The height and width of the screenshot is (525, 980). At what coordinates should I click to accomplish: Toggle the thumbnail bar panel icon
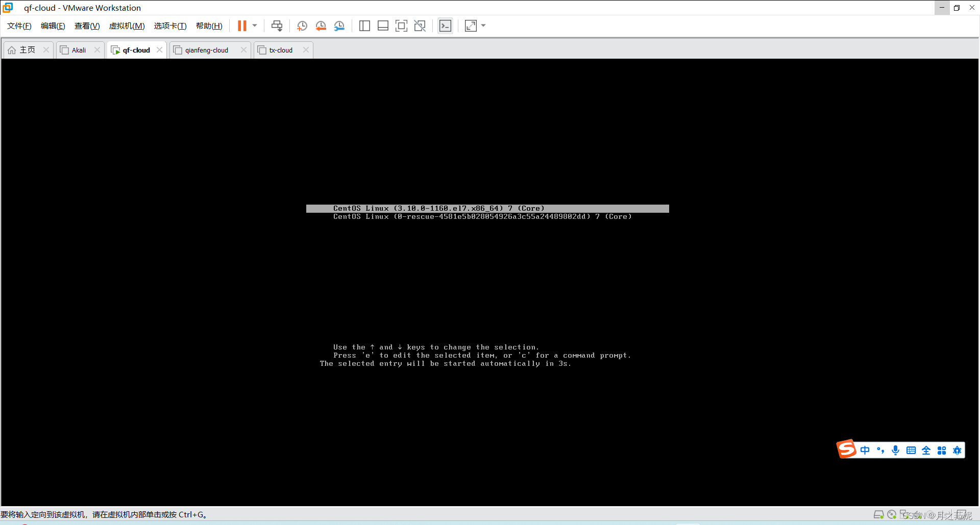(383, 26)
